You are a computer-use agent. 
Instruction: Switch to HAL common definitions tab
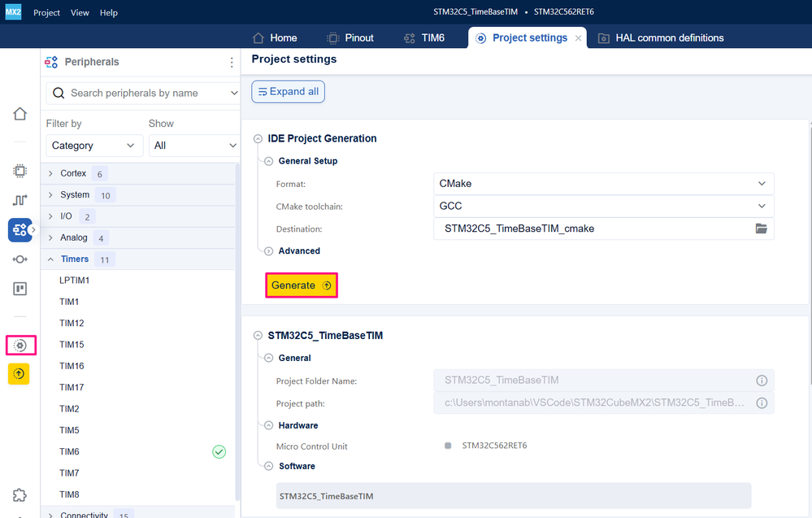pos(661,38)
